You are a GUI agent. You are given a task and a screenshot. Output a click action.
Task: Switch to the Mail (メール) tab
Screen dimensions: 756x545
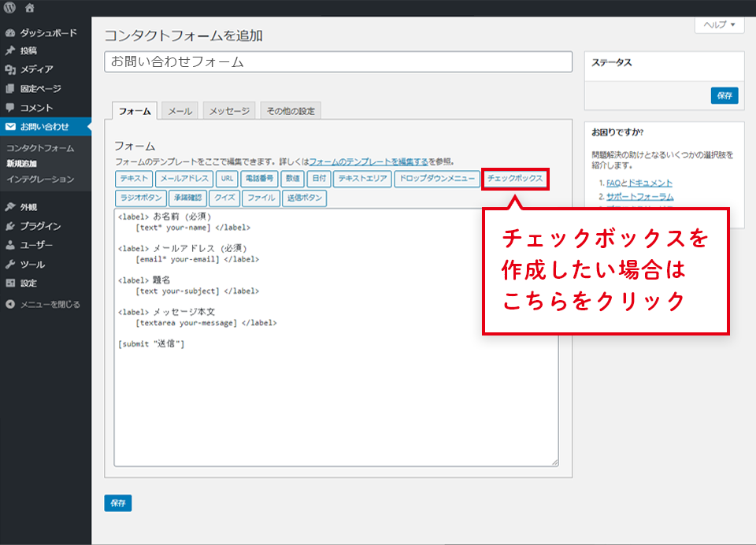click(180, 111)
